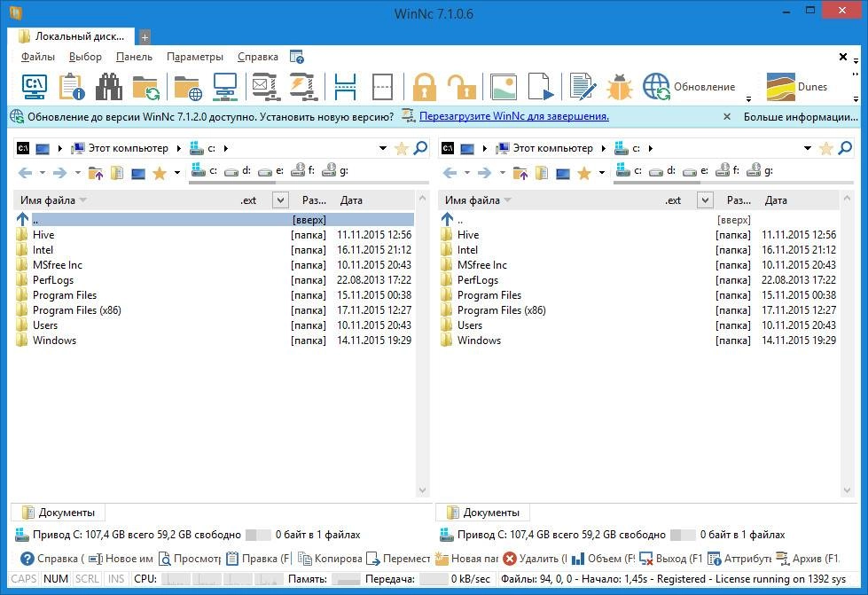Open the right panel .ext filter dropdown
868x595 pixels.
[x=705, y=200]
